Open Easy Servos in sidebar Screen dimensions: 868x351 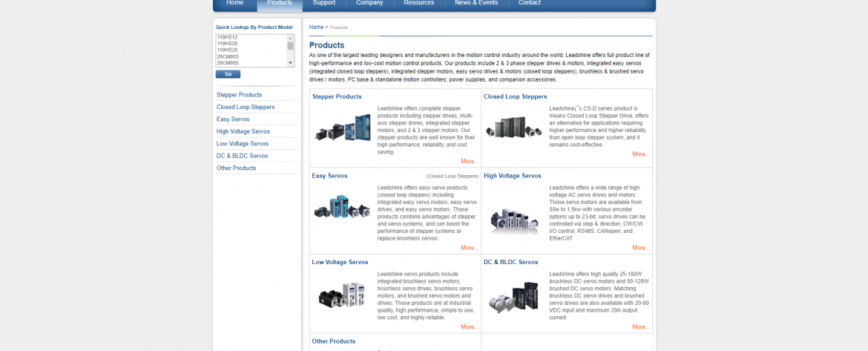click(233, 119)
